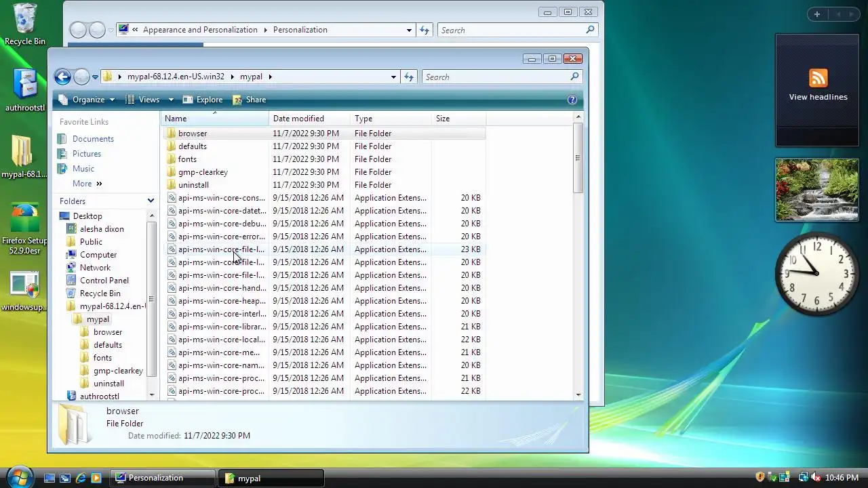The height and width of the screenshot is (488, 868).
Task: Open the Pictures favorite link
Action: [x=87, y=154]
